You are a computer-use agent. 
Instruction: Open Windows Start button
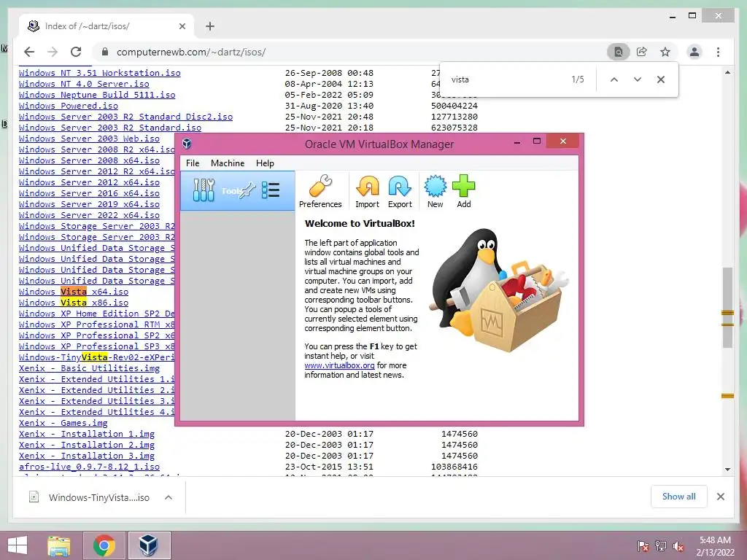pyautogui.click(x=18, y=545)
